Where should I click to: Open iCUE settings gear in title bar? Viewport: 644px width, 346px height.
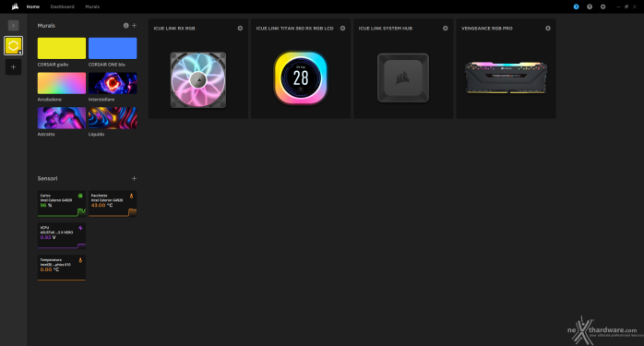(602, 6)
